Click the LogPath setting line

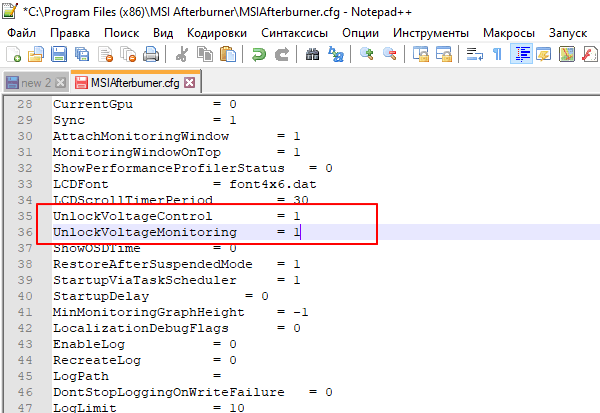point(137,376)
